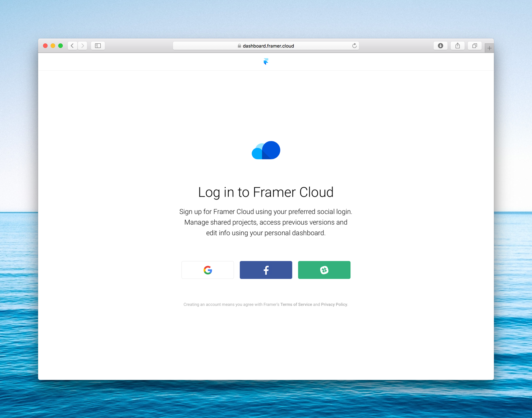Image resolution: width=532 pixels, height=418 pixels.
Task: Focus the dashboard.framer.cloud address bar
Action: 266,46
